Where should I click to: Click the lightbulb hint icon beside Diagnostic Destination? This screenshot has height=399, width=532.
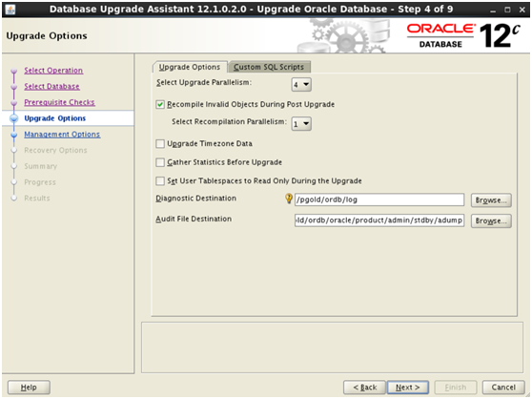[x=289, y=199]
